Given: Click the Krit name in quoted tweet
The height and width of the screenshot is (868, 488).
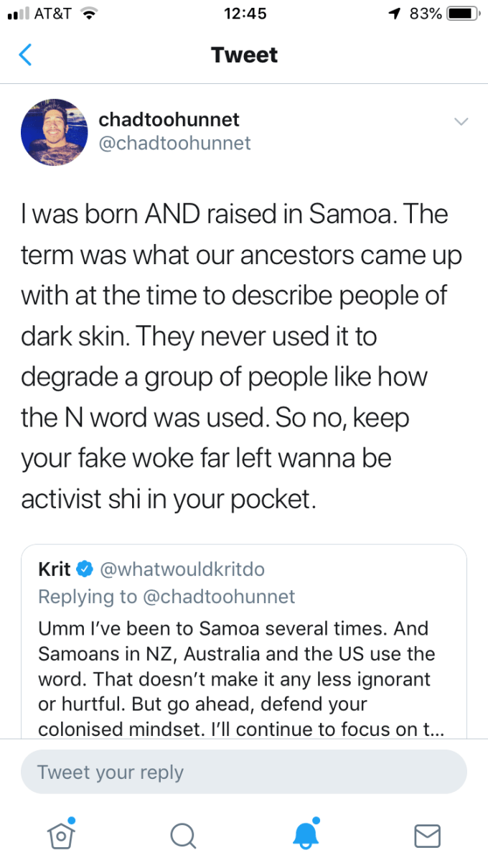Looking at the screenshot, I should (55, 569).
